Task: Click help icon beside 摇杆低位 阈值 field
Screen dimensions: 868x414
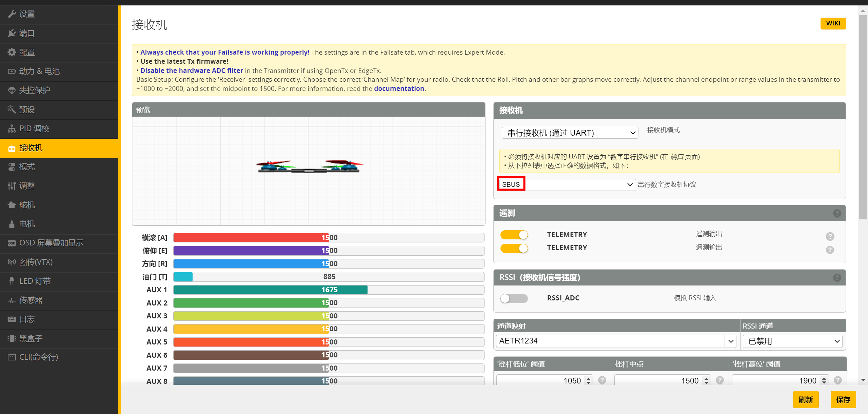Action: pos(602,380)
